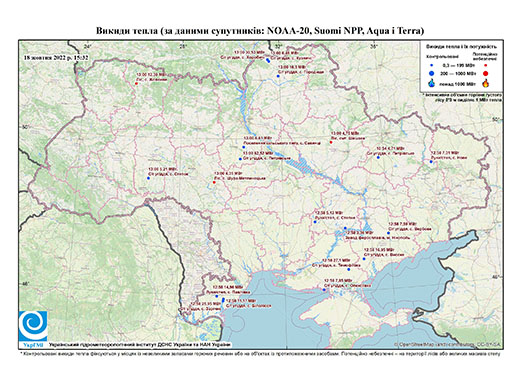The width and height of the screenshot is (520, 368).
Task: Click blue marker for 27.1 MW hotspot
Action: (349, 269)
